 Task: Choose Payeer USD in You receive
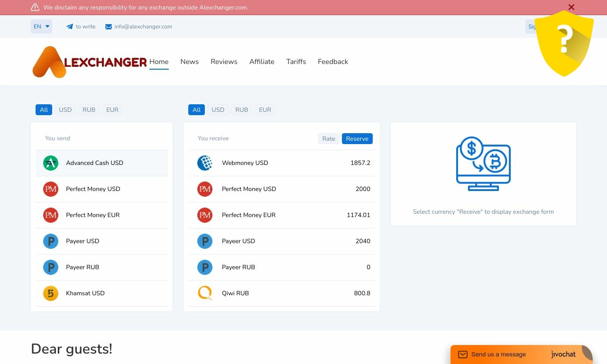coord(282,241)
